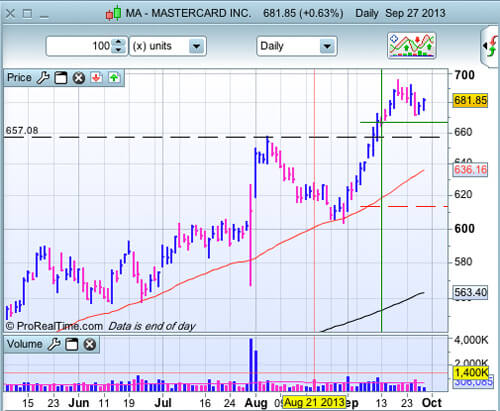Click the Volume panel label
500x411 pixels.
coord(25,344)
